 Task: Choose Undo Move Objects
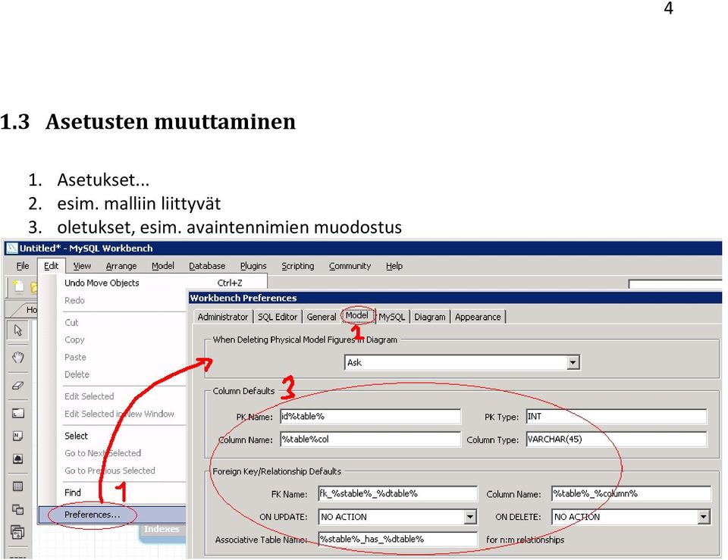[153, 283]
